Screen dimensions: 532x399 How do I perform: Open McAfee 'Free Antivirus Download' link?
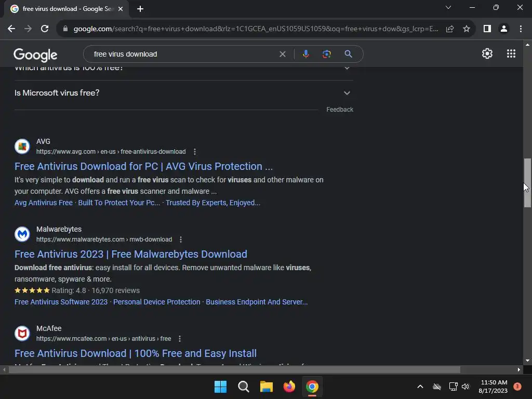click(x=136, y=353)
